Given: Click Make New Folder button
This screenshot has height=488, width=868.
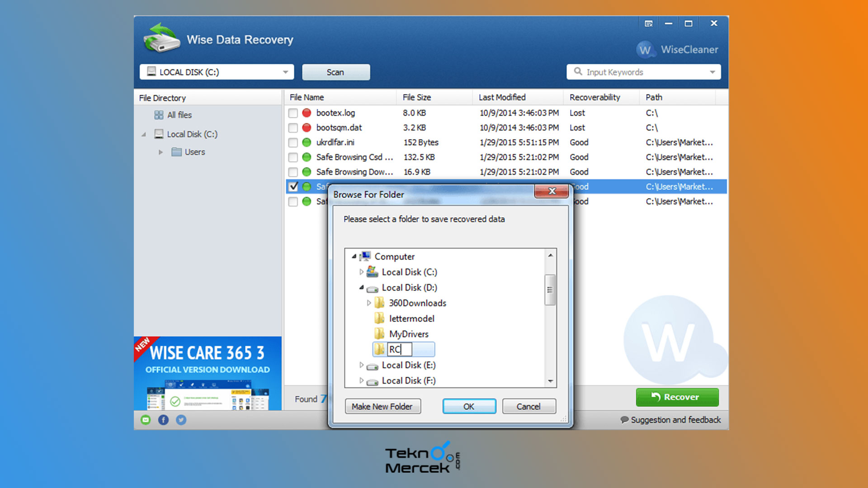Looking at the screenshot, I should pyautogui.click(x=382, y=406).
